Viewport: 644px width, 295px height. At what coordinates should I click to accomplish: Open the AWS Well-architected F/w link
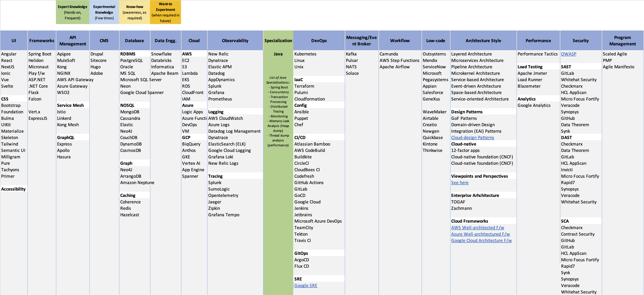477,228
